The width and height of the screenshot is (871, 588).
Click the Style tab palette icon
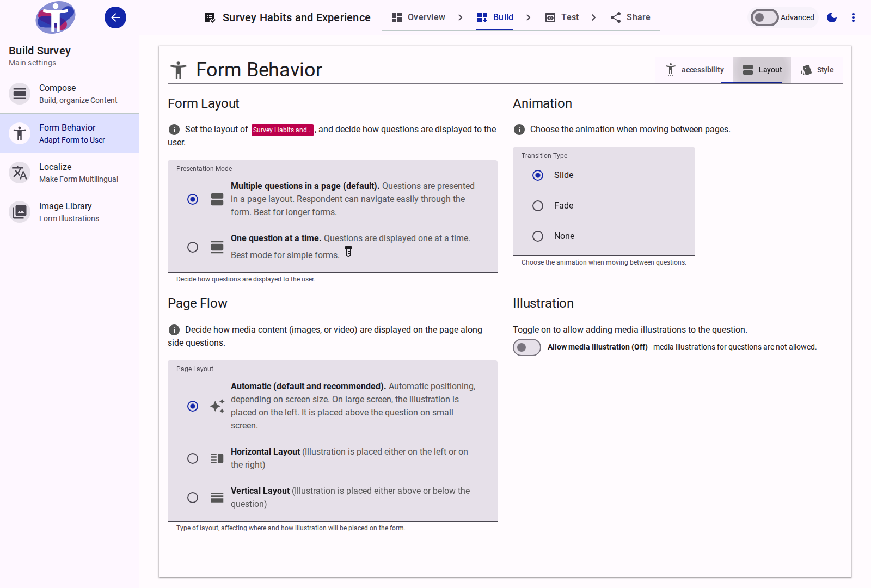pos(806,70)
